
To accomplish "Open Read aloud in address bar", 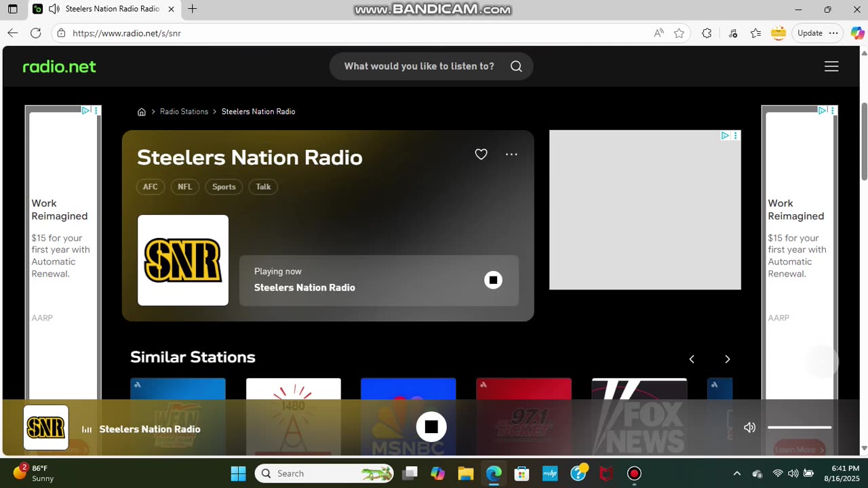I will pos(658,33).
